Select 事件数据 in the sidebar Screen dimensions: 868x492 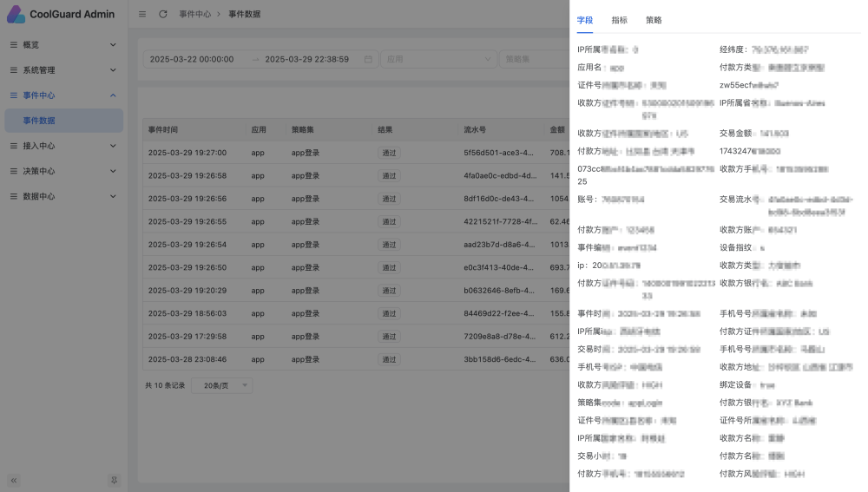click(39, 121)
